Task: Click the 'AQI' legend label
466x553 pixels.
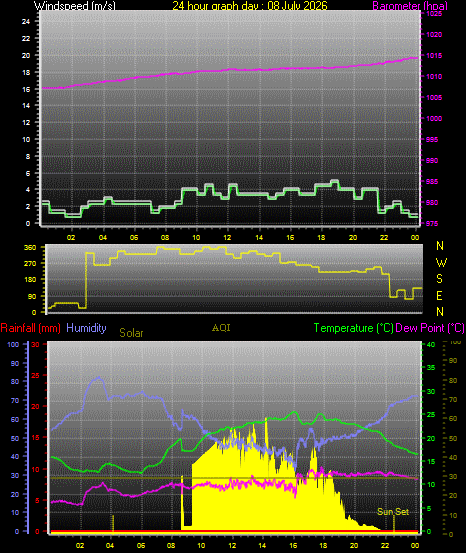Action: click(x=221, y=328)
